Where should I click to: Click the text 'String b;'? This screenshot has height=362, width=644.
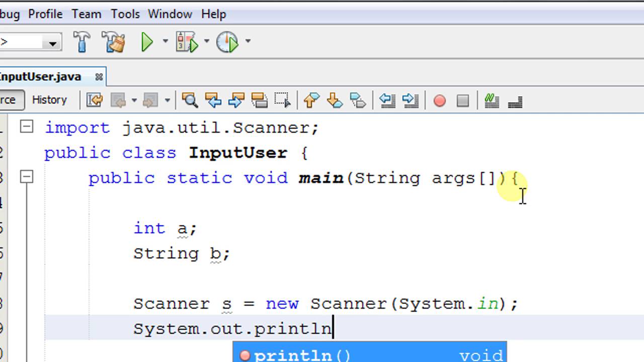182,253
